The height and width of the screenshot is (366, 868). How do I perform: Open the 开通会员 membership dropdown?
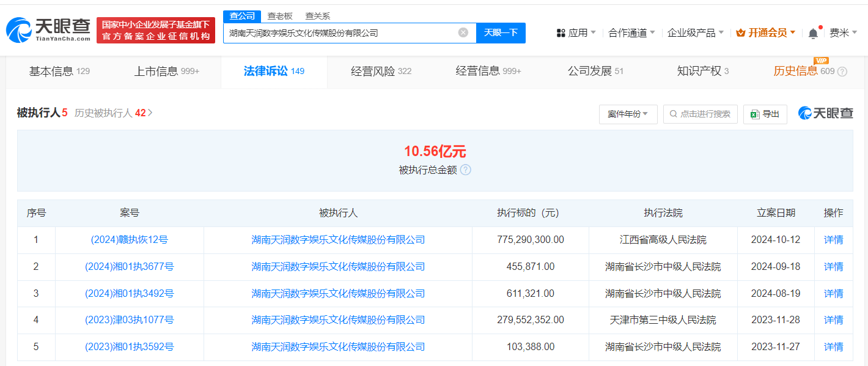point(765,33)
